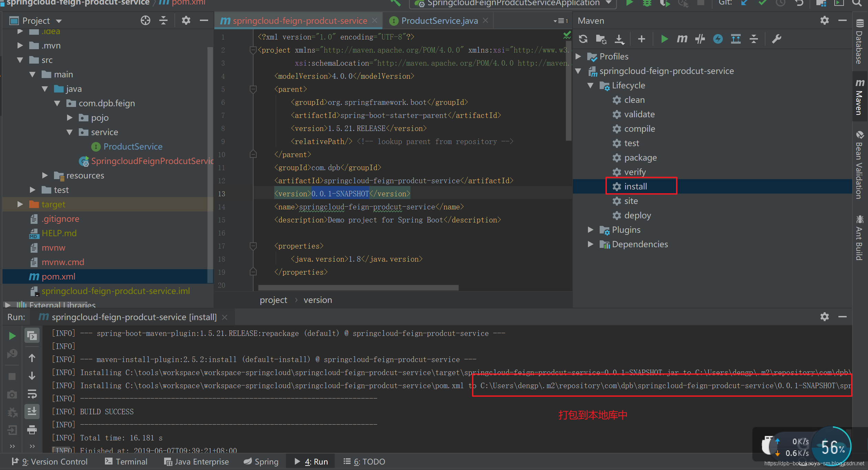Click Print icon in Run panel
868x470 pixels.
(x=32, y=429)
